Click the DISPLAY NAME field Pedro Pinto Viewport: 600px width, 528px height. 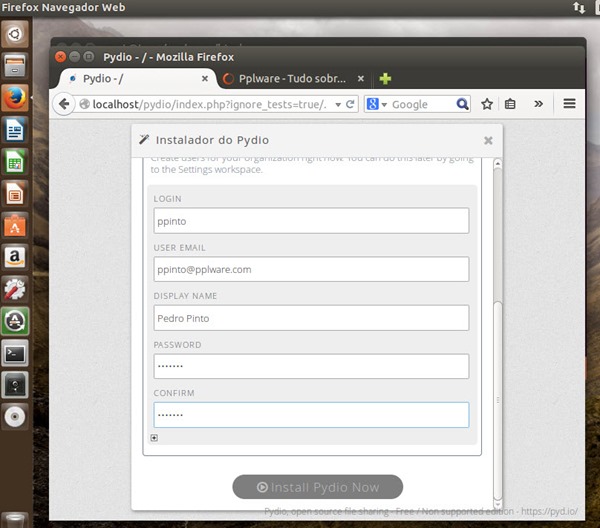pyautogui.click(x=311, y=318)
